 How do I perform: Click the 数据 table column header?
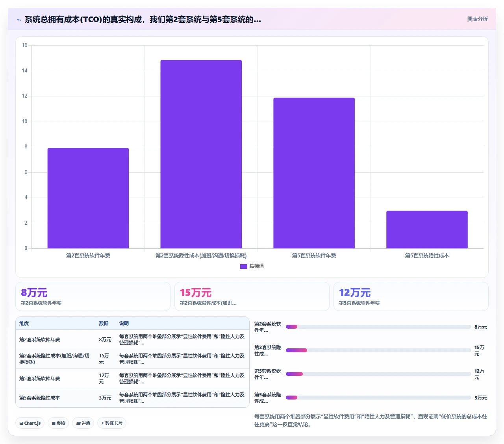(104, 324)
